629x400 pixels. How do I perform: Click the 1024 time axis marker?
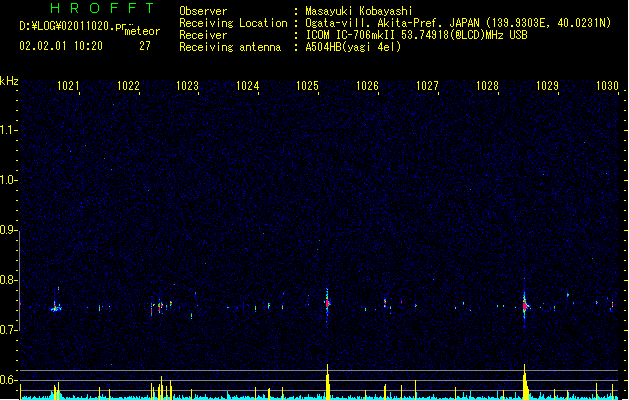(248, 86)
